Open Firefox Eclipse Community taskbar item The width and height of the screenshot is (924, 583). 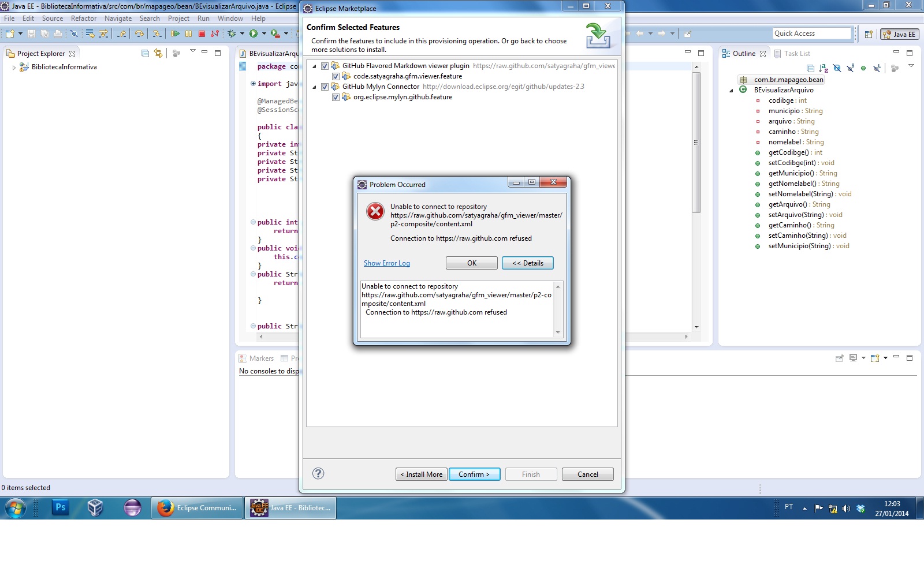[198, 508]
